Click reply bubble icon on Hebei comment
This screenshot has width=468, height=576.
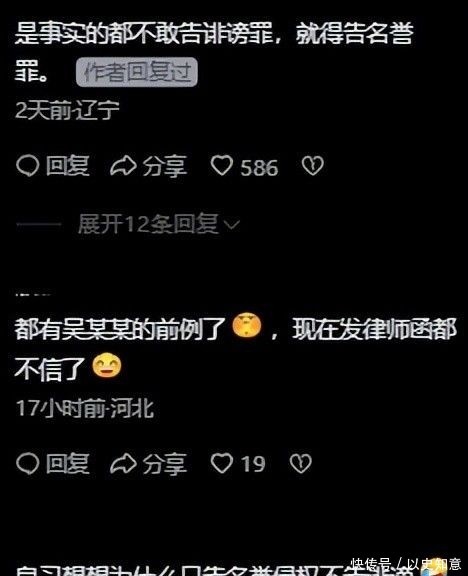pos(28,463)
